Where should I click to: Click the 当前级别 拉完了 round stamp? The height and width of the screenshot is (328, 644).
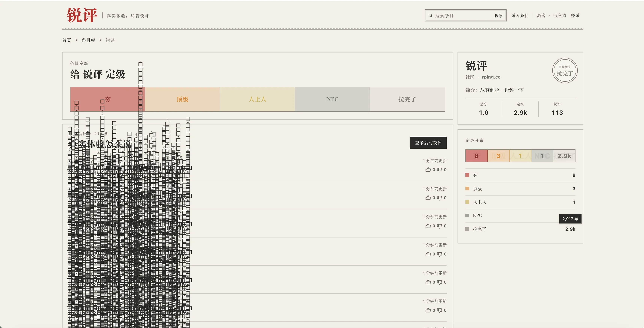[x=565, y=71]
